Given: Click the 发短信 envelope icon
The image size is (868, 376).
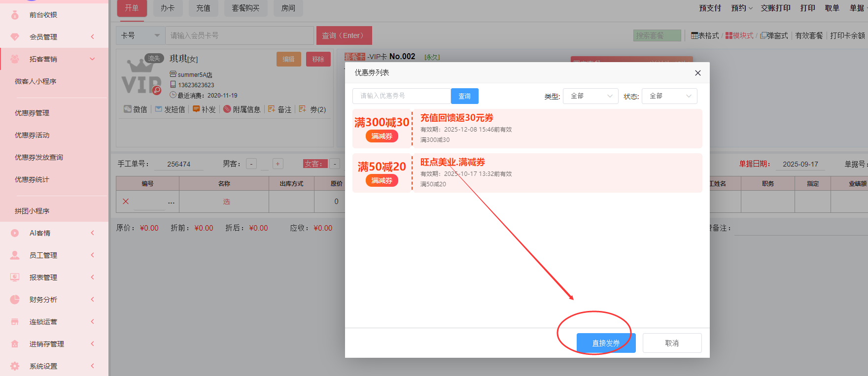Looking at the screenshot, I should 159,109.
